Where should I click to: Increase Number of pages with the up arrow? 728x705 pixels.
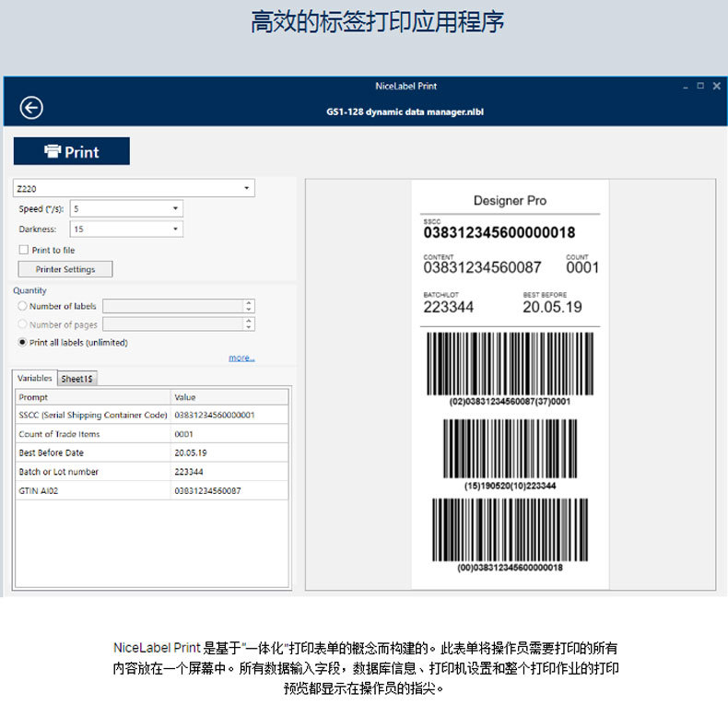(249, 321)
